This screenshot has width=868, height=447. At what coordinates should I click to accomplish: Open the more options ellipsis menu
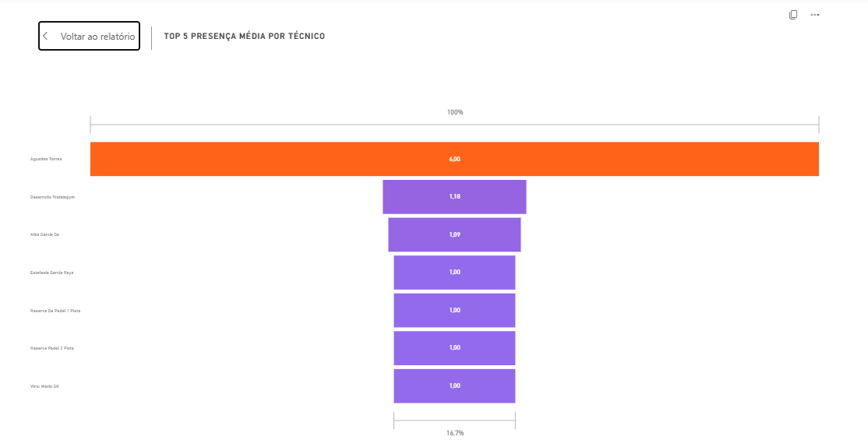[x=815, y=15]
